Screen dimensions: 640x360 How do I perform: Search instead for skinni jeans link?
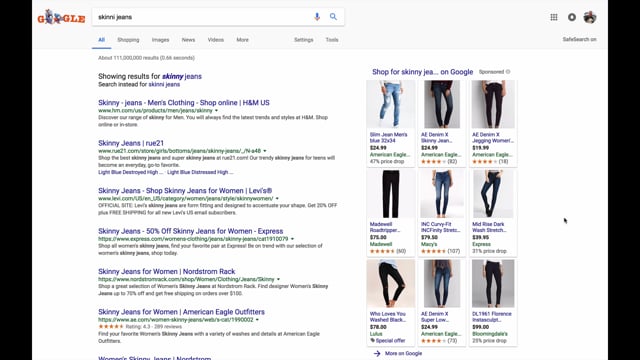[x=164, y=84]
